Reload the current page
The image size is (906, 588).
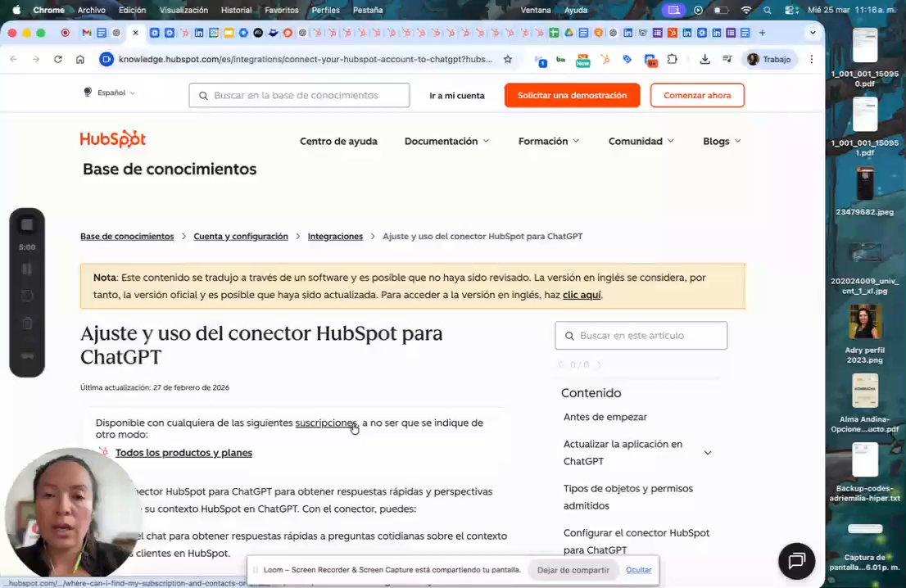tap(58, 59)
